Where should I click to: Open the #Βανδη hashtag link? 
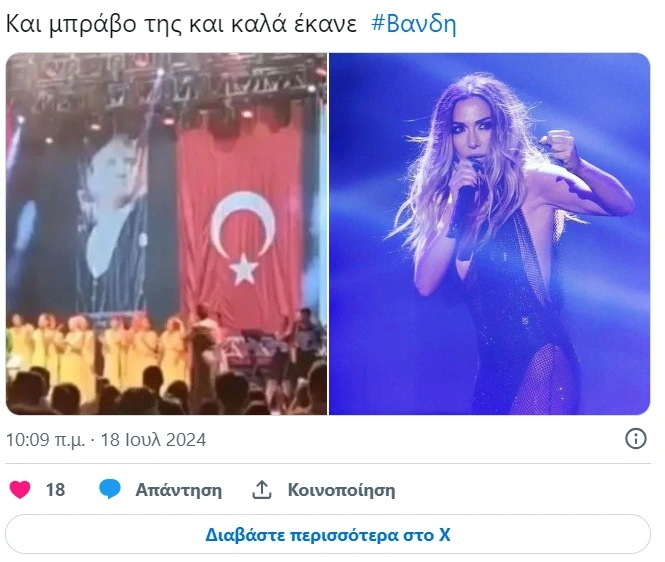(414, 24)
